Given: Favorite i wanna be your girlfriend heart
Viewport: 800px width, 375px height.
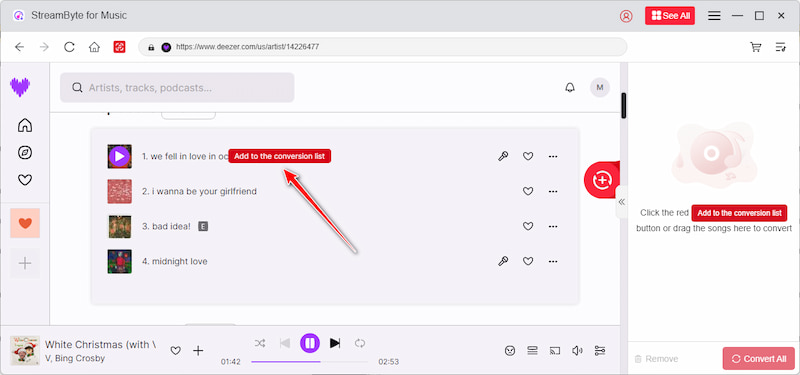Looking at the screenshot, I should pos(528,191).
